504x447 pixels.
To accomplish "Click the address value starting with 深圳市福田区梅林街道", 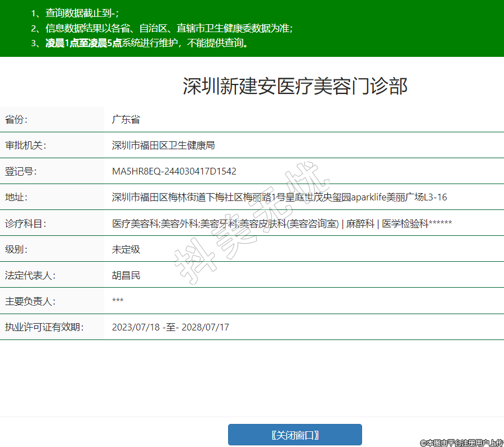I will [279, 197].
